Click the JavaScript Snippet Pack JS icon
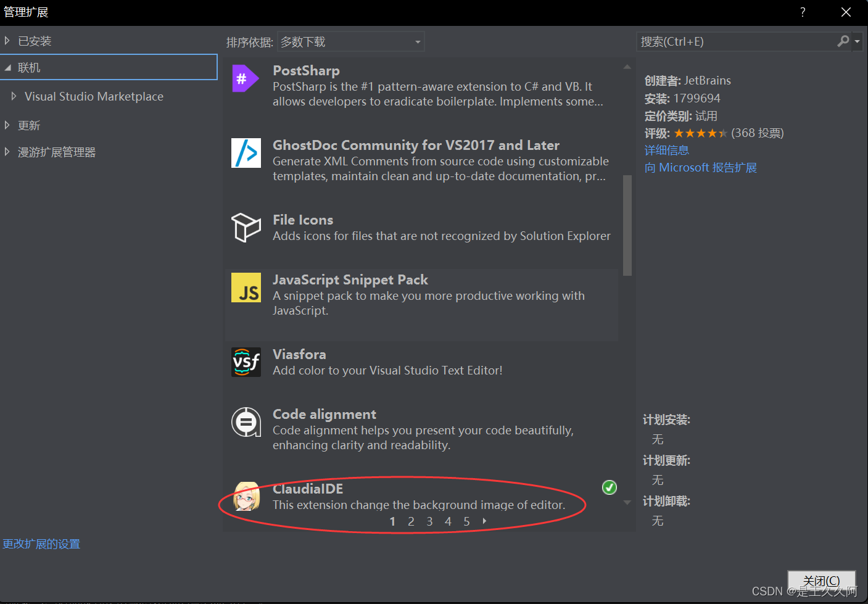Screen dimensions: 868x604 coord(246,288)
